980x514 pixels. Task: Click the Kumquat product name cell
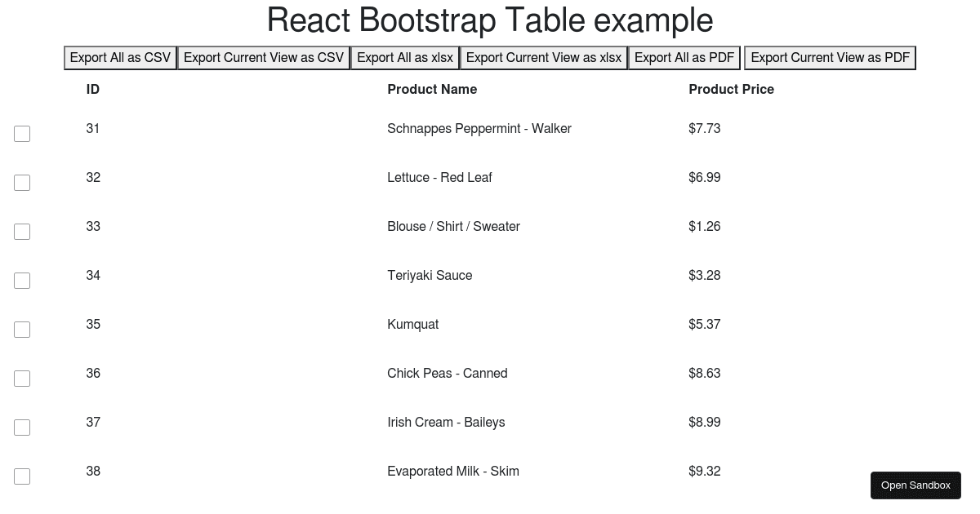(x=413, y=325)
